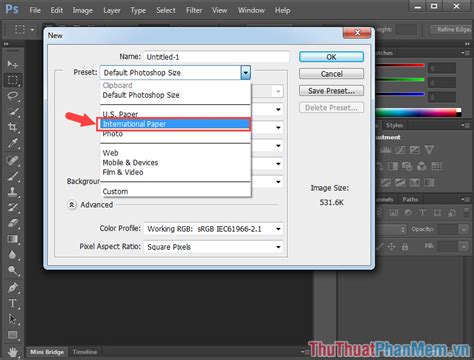Filter layers by type layers
This screenshot has height=360, width=474.
[x=423, y=212]
